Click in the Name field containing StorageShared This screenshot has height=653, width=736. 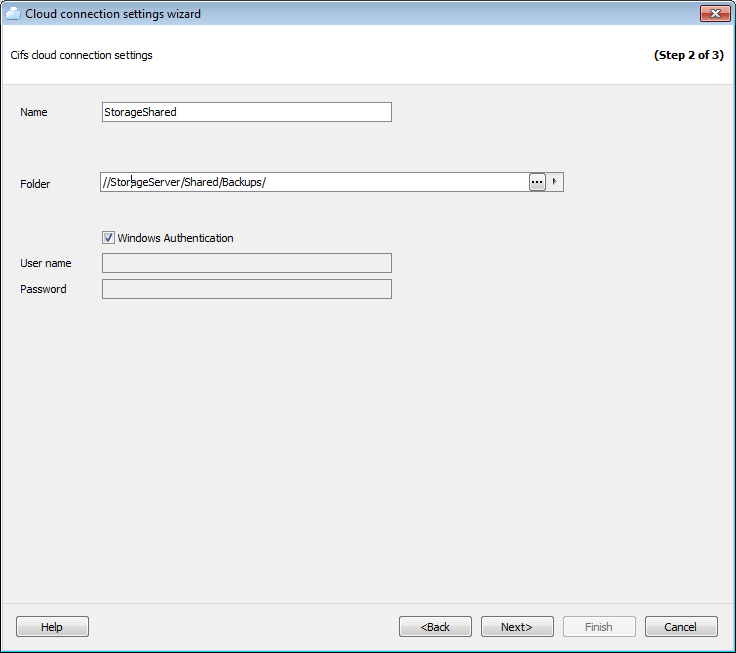(247, 112)
